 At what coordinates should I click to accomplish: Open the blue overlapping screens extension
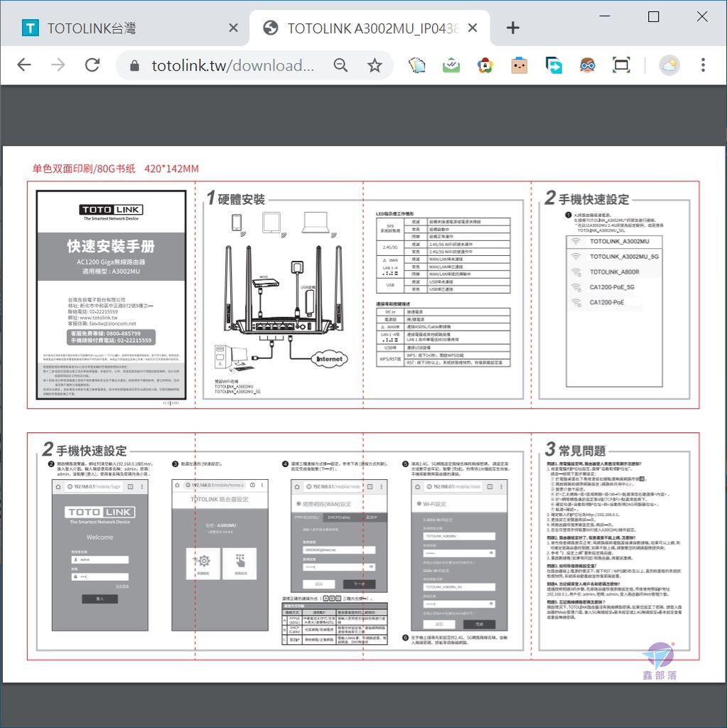coord(554,65)
